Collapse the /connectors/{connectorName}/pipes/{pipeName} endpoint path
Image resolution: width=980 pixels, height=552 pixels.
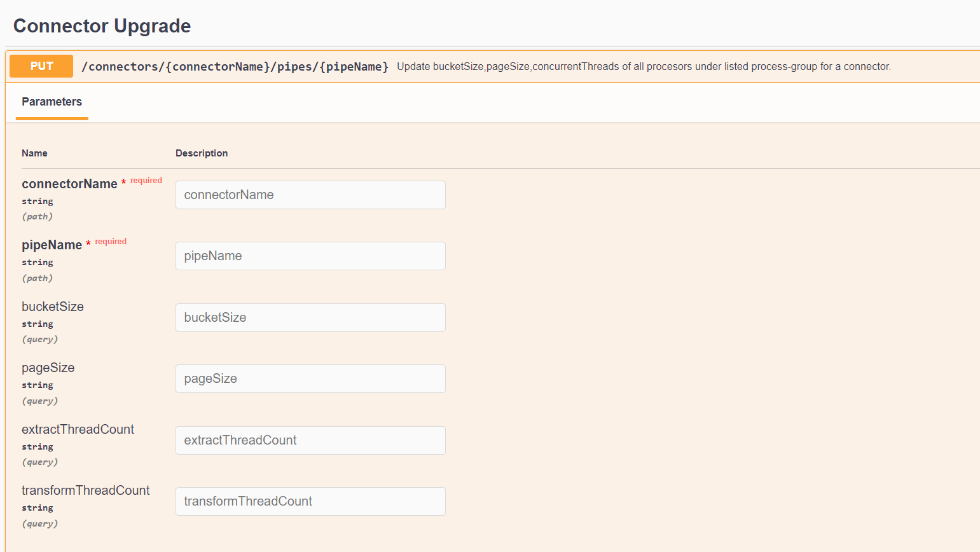[x=235, y=67]
